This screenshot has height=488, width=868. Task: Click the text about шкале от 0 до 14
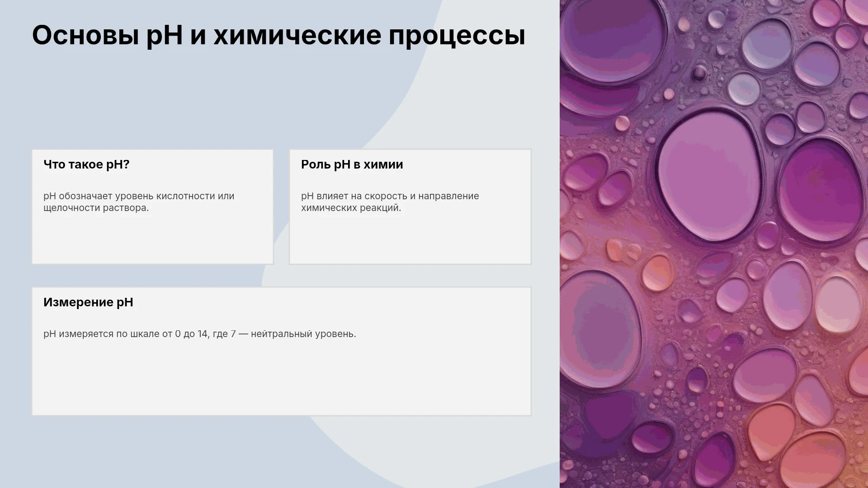click(x=200, y=334)
